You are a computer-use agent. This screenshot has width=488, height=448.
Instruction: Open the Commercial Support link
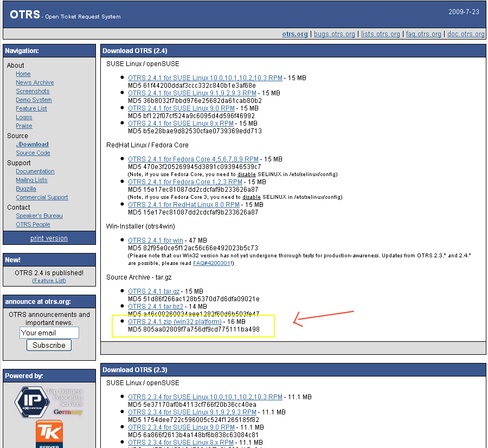click(x=42, y=197)
